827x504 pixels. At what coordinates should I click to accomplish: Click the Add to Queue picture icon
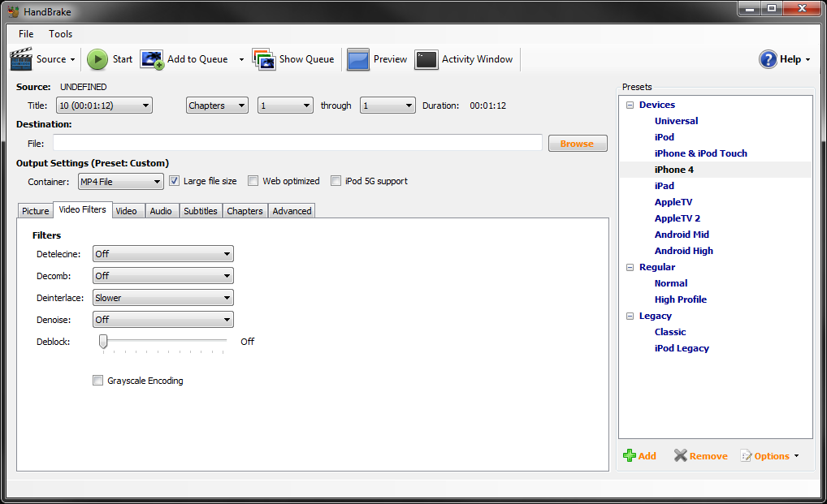[152, 59]
